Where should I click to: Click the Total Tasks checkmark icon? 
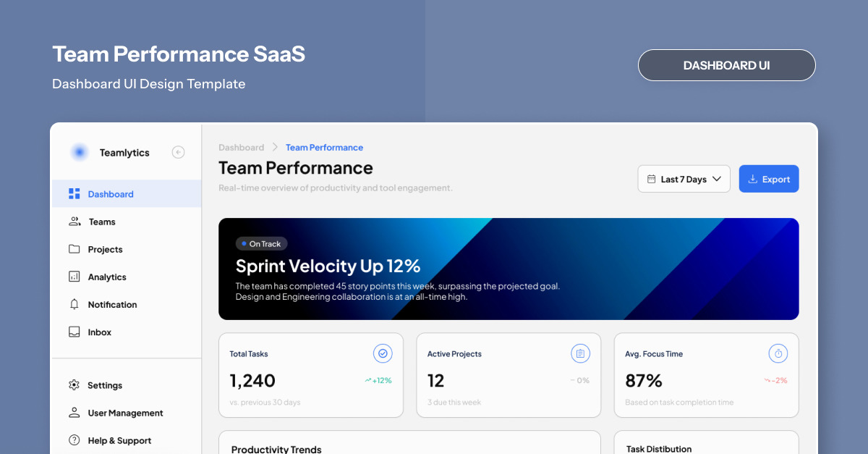click(x=383, y=353)
